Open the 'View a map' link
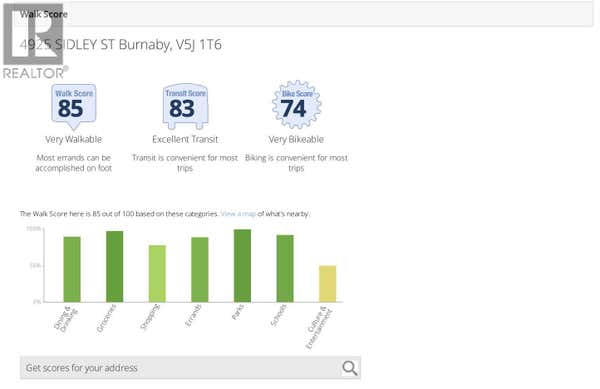600x389 pixels. click(x=238, y=214)
